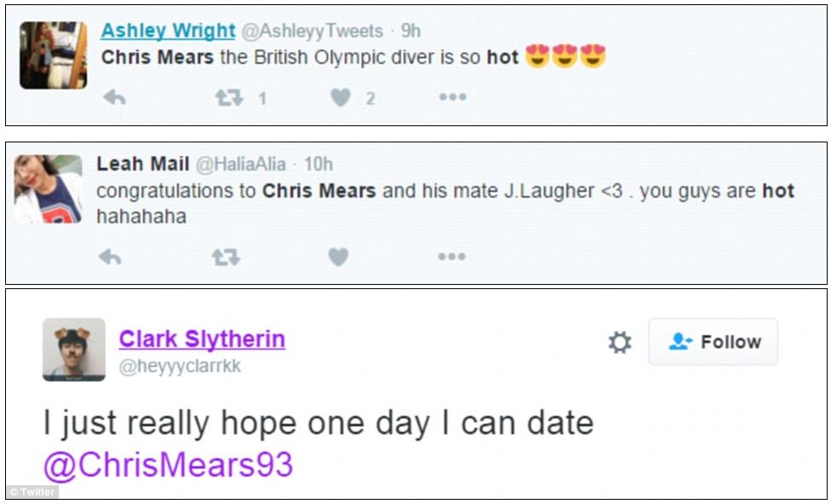Click Clark Slytherin's avatar
The width and height of the screenshot is (831, 504).
[x=73, y=349]
